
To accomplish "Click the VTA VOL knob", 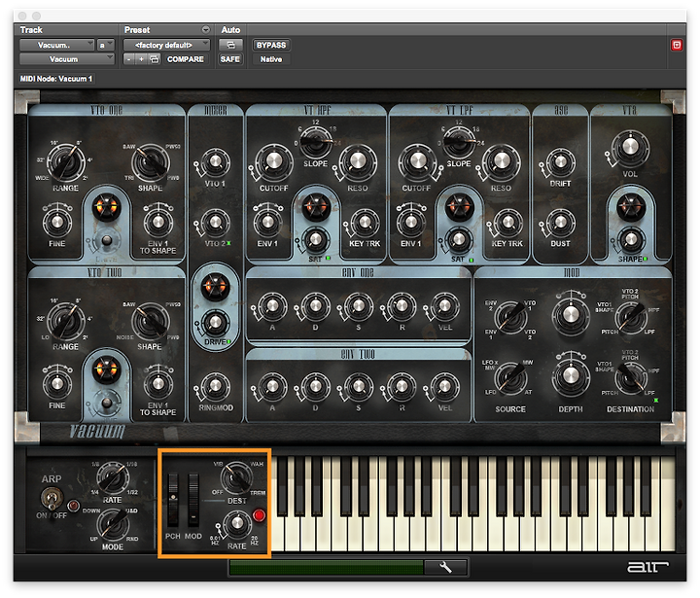I will coord(629,148).
